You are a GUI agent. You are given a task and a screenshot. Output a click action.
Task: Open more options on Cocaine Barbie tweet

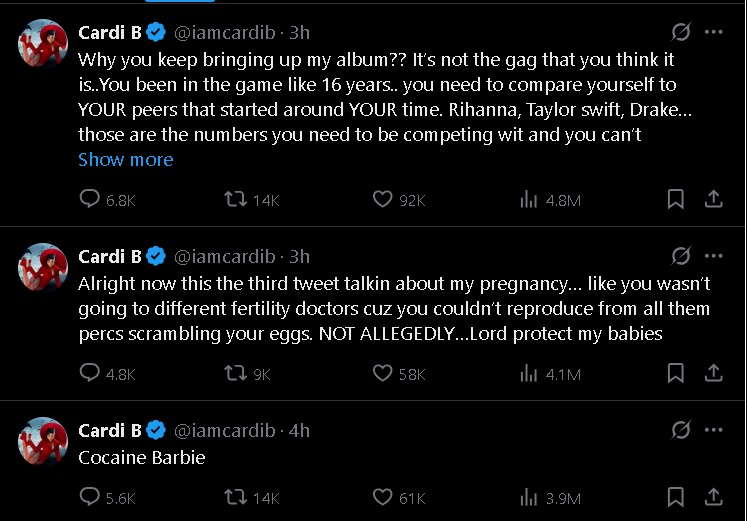(x=713, y=431)
